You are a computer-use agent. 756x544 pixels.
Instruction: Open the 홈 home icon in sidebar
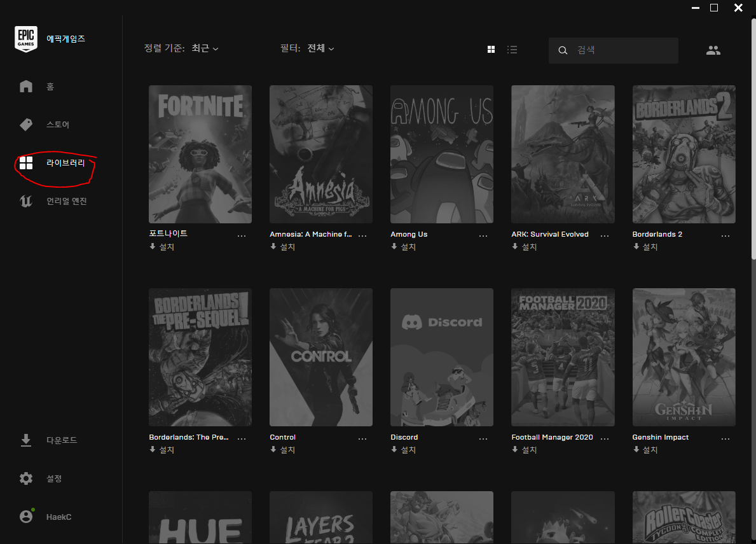(26, 86)
